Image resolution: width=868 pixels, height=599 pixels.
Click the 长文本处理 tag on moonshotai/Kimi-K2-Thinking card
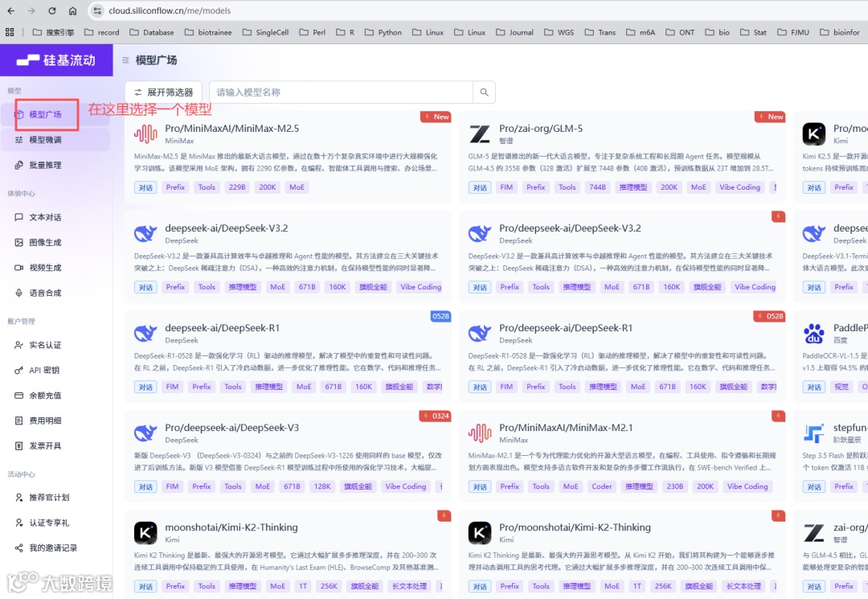pyautogui.click(x=410, y=586)
